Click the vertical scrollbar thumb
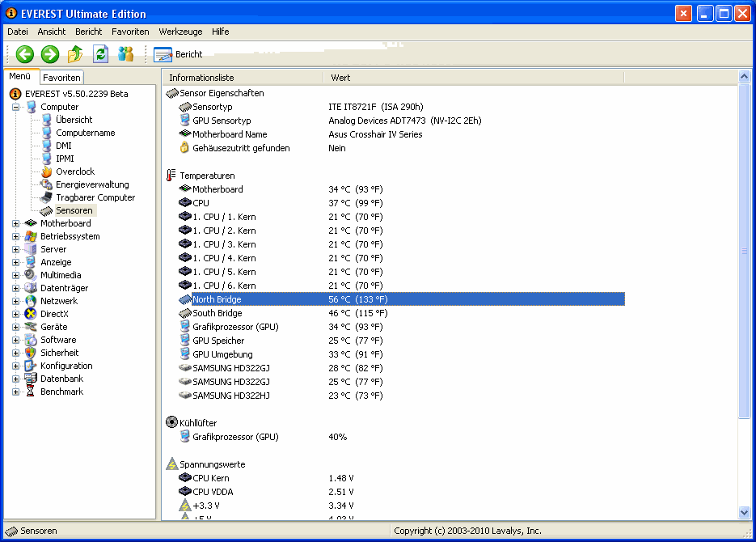Screen dimensions: 756x542 tap(744, 251)
